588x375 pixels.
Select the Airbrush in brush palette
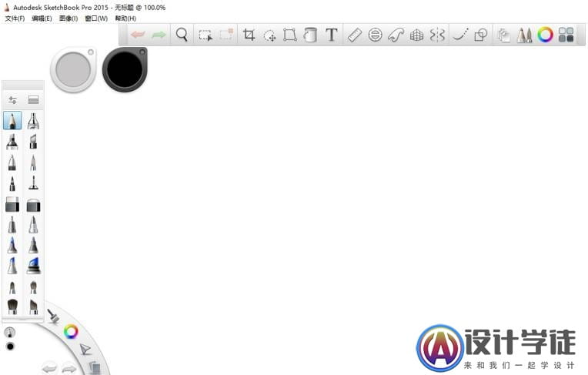pos(33,121)
